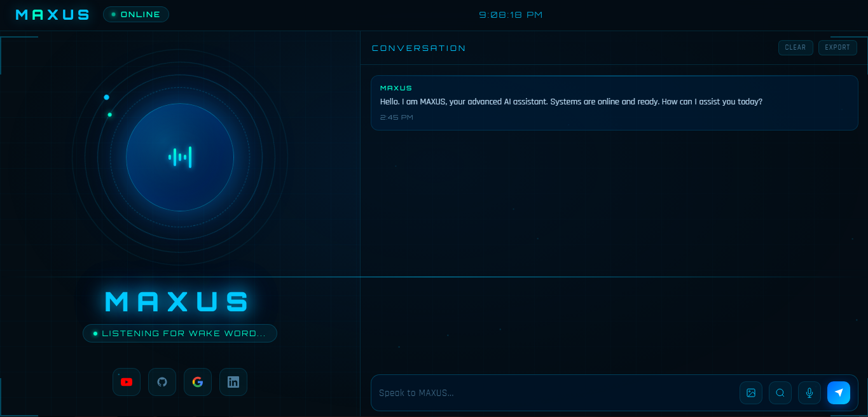Click the voice waveform icon in orb
The width and height of the screenshot is (868, 417).
coord(180,157)
